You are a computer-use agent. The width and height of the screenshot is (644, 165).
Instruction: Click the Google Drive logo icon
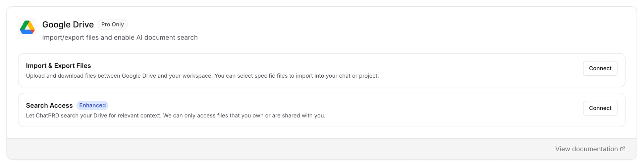click(x=27, y=27)
